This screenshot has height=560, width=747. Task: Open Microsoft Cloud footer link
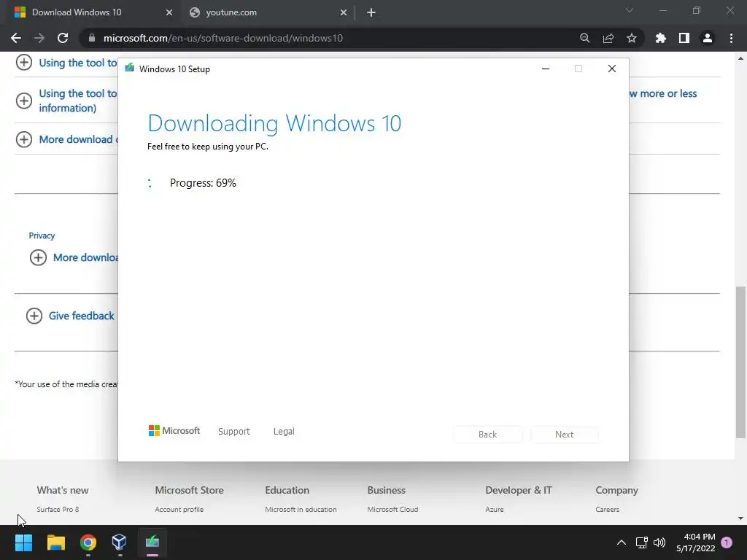(x=392, y=509)
